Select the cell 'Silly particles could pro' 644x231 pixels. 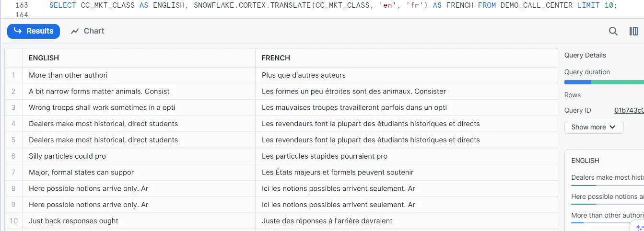(x=67, y=156)
